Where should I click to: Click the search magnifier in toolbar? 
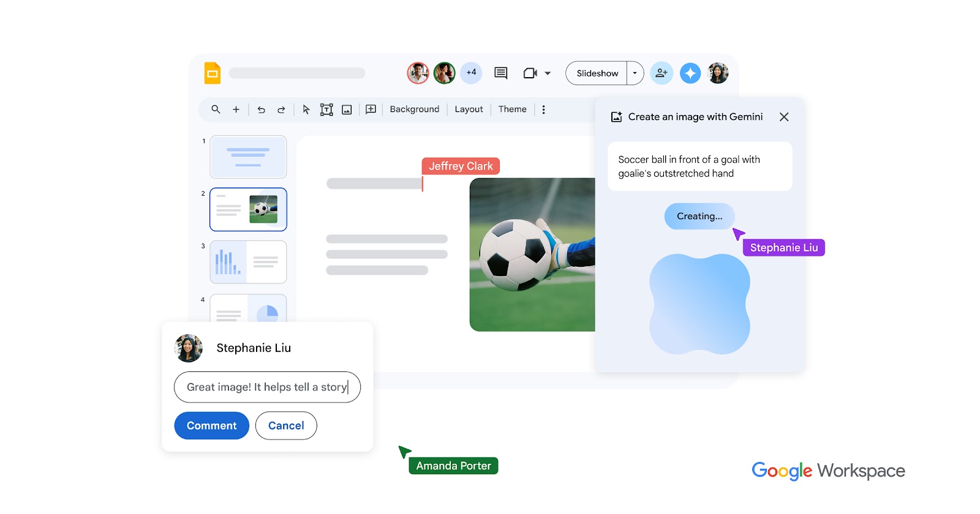(216, 110)
